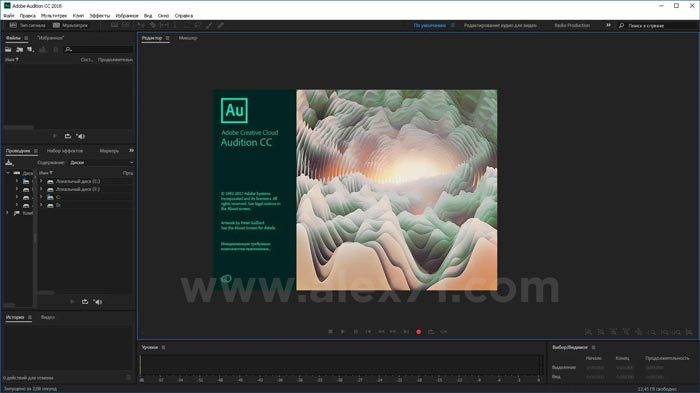Open the Редактор panel menu icon
This screenshot has width=700, height=393.
[167, 38]
